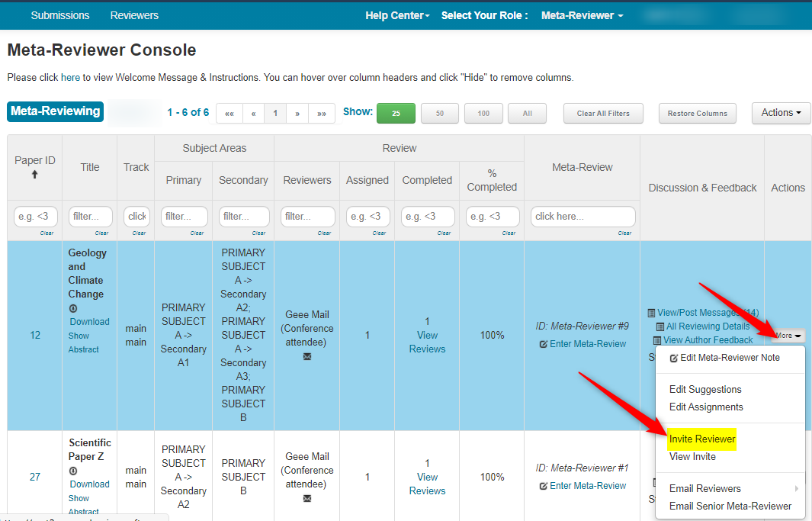
Task: Go to next page of results
Action: coord(297,114)
